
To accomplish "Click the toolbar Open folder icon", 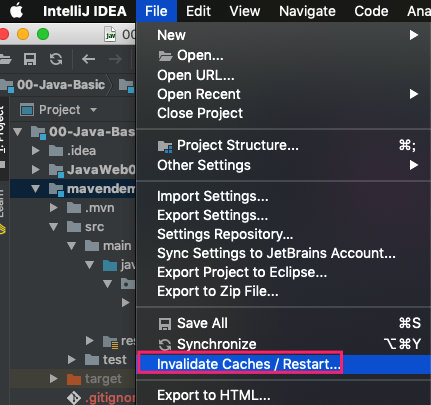I will [x=5, y=59].
